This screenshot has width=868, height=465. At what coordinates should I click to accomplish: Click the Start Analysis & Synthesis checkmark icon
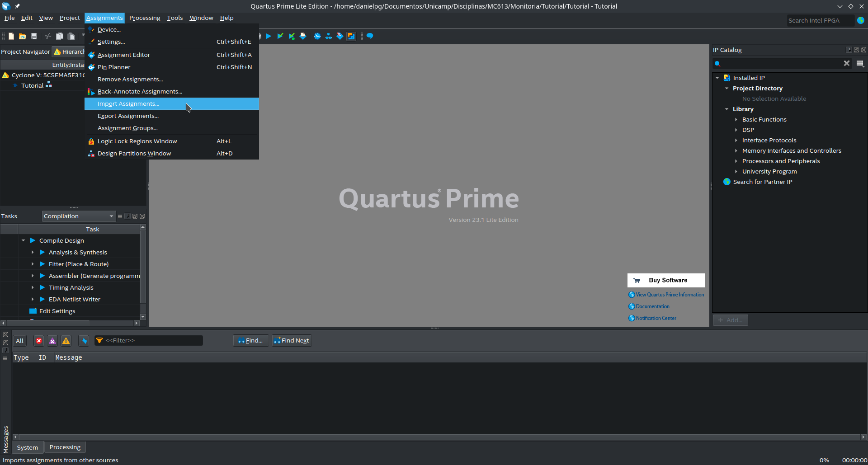[x=280, y=36]
